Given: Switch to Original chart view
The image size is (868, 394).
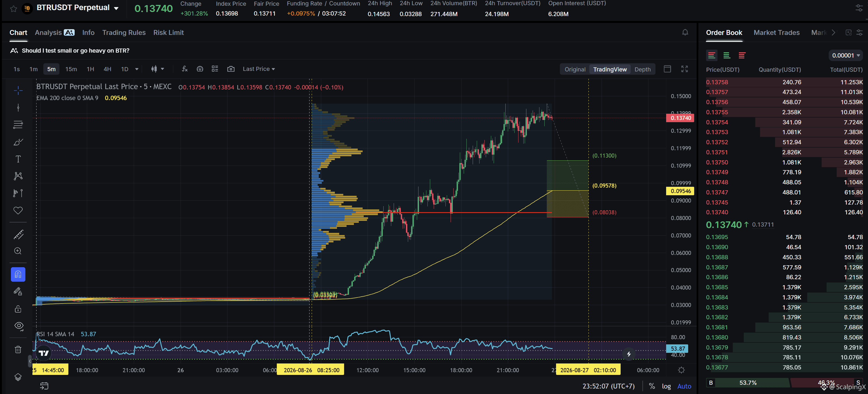Looking at the screenshot, I should click(x=575, y=69).
